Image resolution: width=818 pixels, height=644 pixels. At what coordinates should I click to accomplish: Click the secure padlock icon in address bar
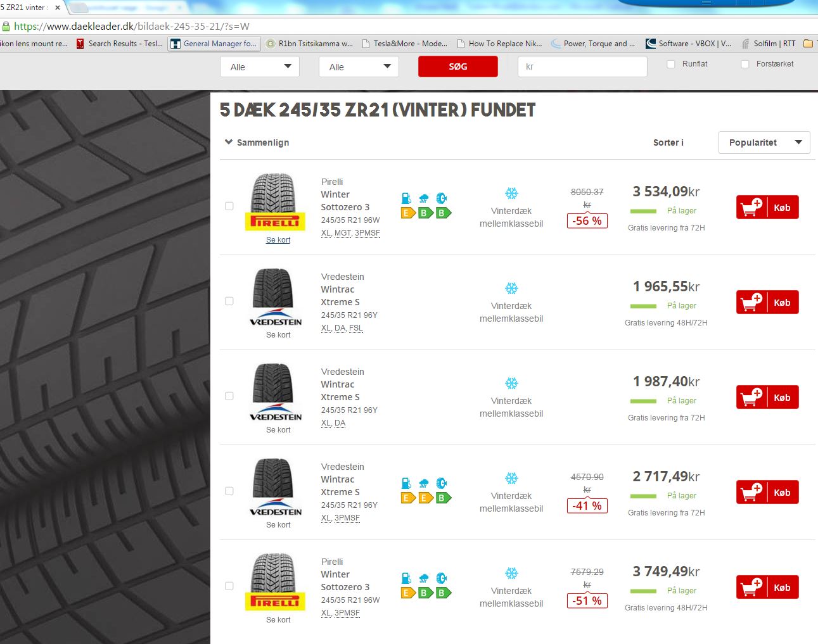(6, 27)
